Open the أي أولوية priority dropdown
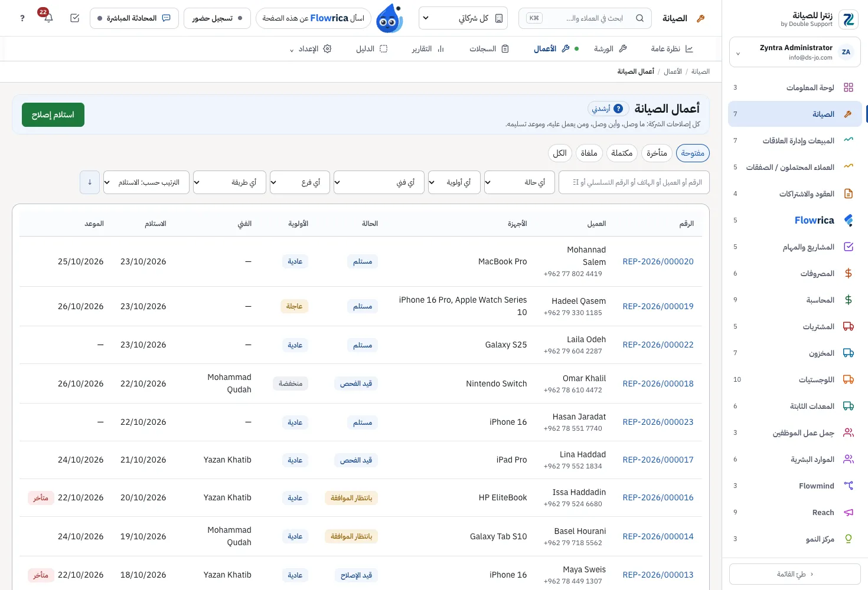This screenshot has width=868, height=590. [x=454, y=182]
